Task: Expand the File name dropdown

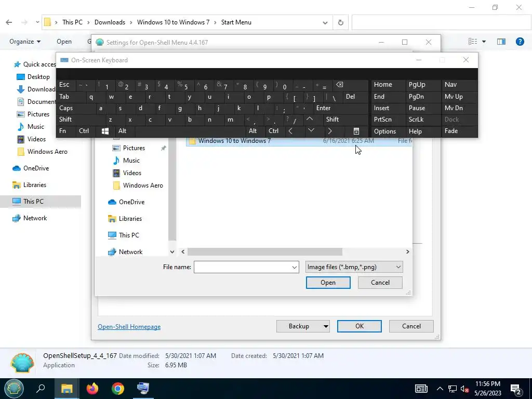Action: [x=294, y=268]
